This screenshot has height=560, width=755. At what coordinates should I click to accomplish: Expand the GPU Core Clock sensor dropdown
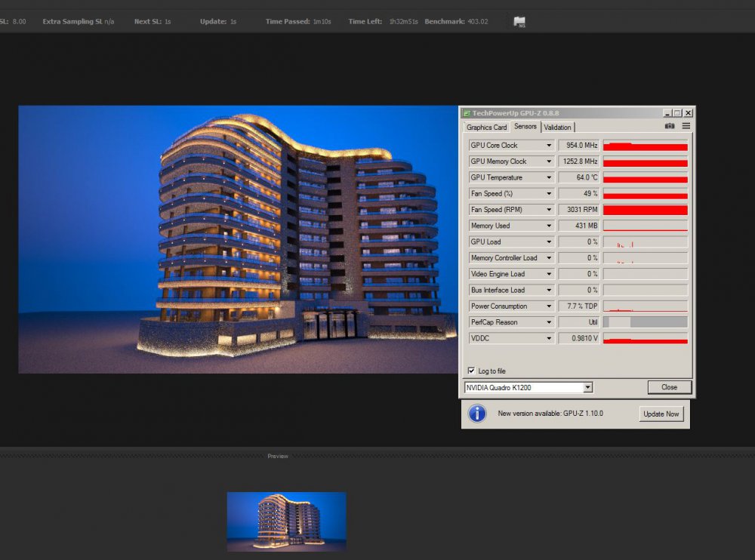click(x=549, y=145)
